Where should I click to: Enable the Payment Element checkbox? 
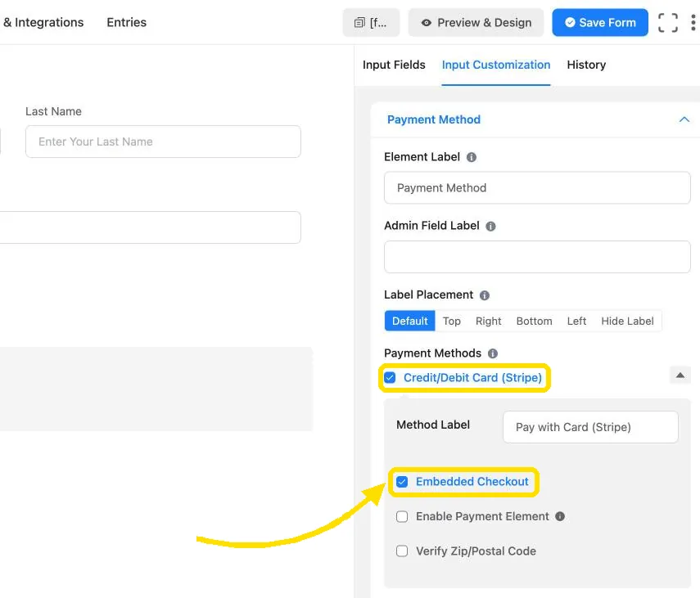pyautogui.click(x=402, y=516)
